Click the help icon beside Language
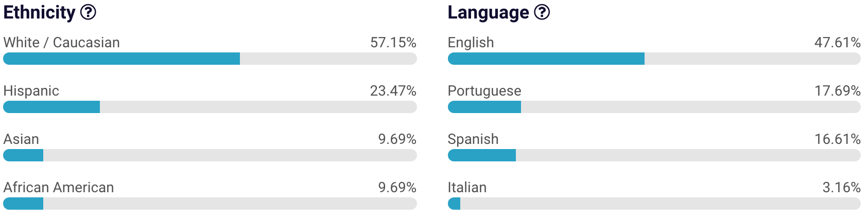Viewport: 868px width, 221px height. 542,12
